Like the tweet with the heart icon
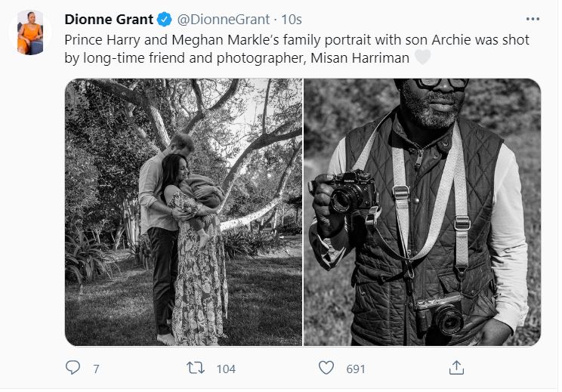 click(x=326, y=368)
